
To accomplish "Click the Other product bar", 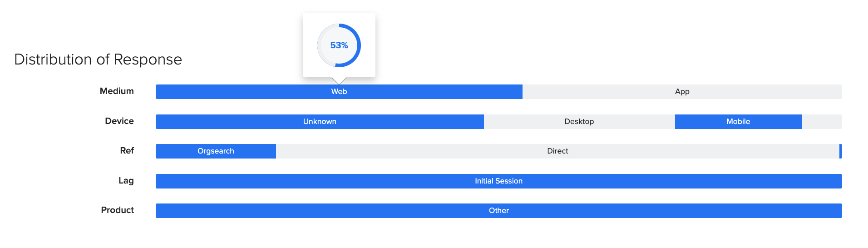I will (x=498, y=211).
